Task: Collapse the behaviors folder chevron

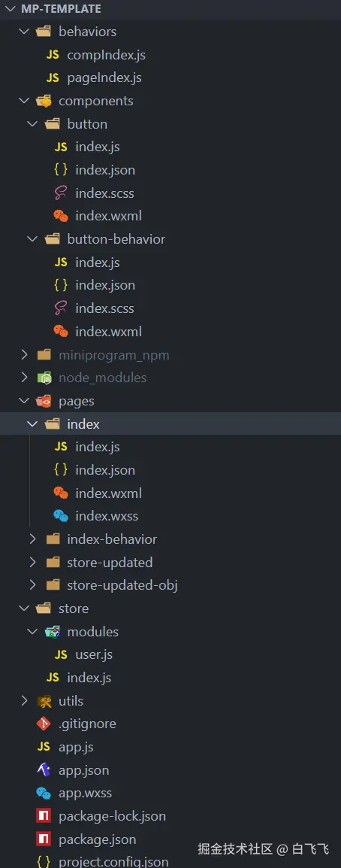Action: 24,32
